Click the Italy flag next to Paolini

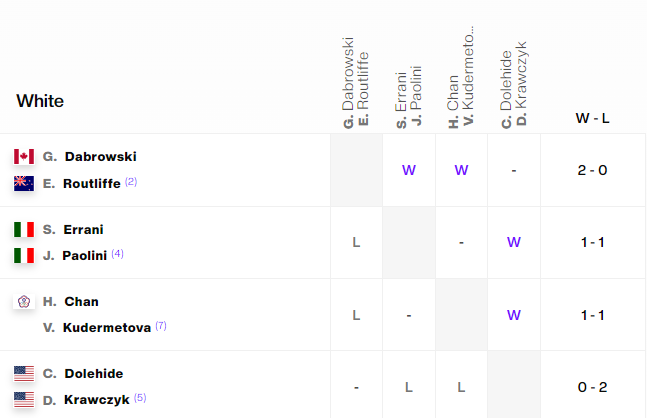(x=24, y=255)
